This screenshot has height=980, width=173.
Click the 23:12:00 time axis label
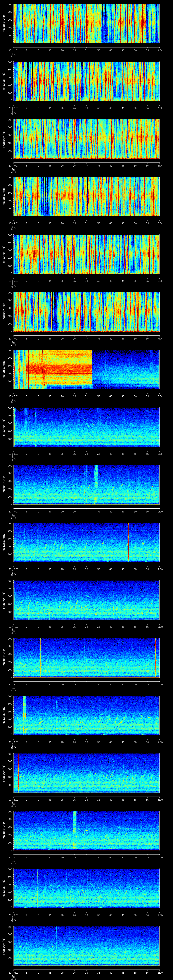pyautogui.click(x=14, y=684)
